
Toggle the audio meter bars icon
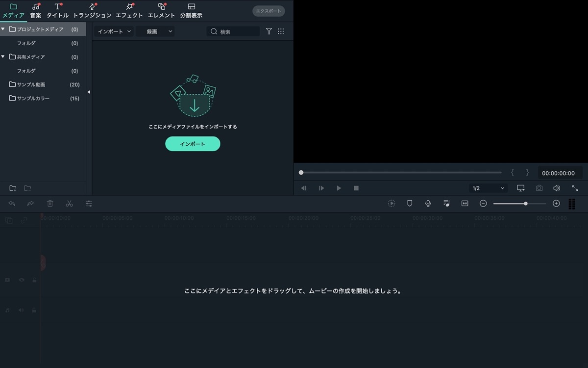(x=572, y=204)
